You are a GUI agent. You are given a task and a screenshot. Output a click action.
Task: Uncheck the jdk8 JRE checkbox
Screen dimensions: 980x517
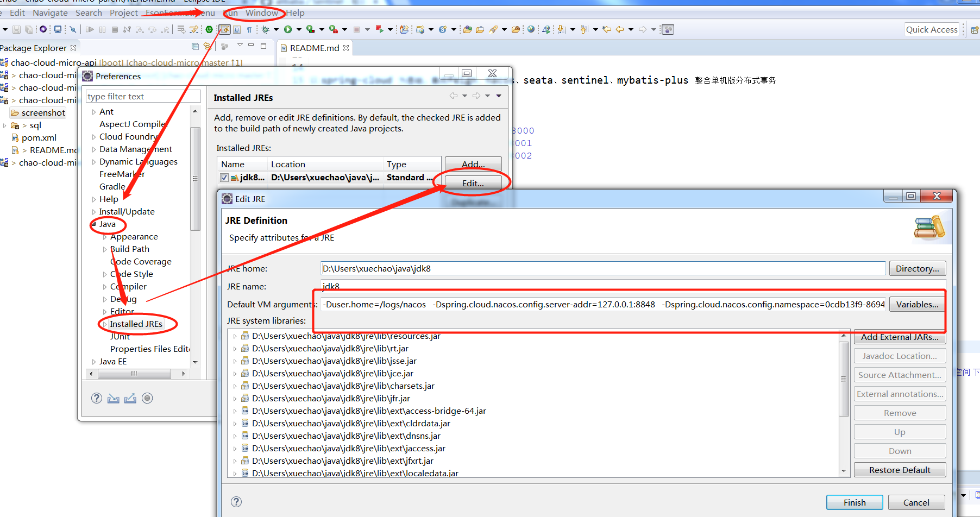[x=224, y=178]
